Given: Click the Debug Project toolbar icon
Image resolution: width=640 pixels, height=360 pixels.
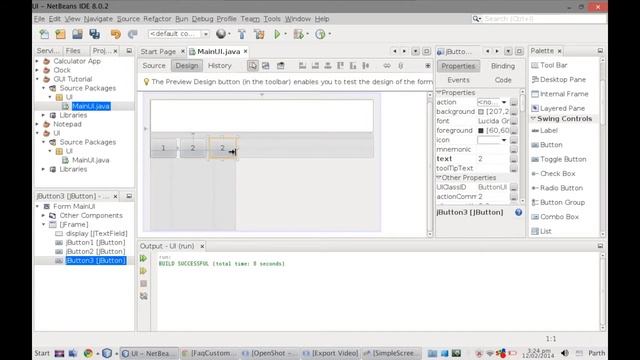Looking at the screenshot, I should (299, 34).
